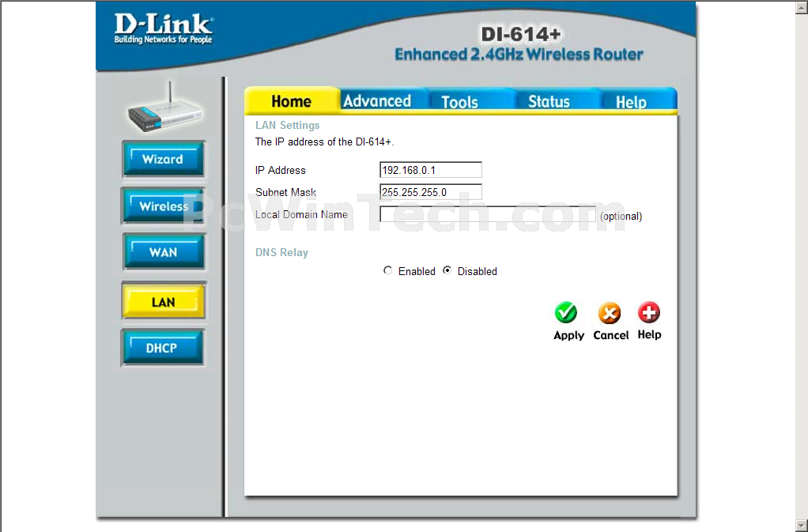Viewport: 808px width, 532px height.
Task: Click the "(optional)" label
Action: [621, 216]
